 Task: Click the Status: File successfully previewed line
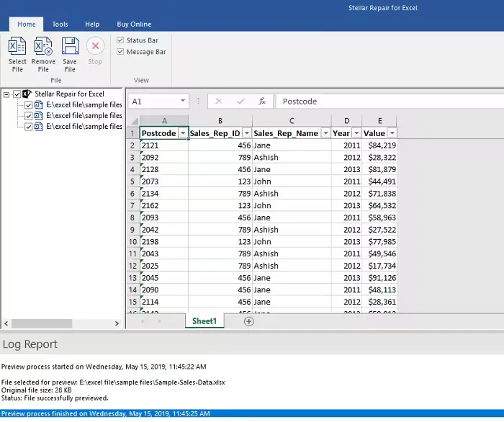(55, 398)
